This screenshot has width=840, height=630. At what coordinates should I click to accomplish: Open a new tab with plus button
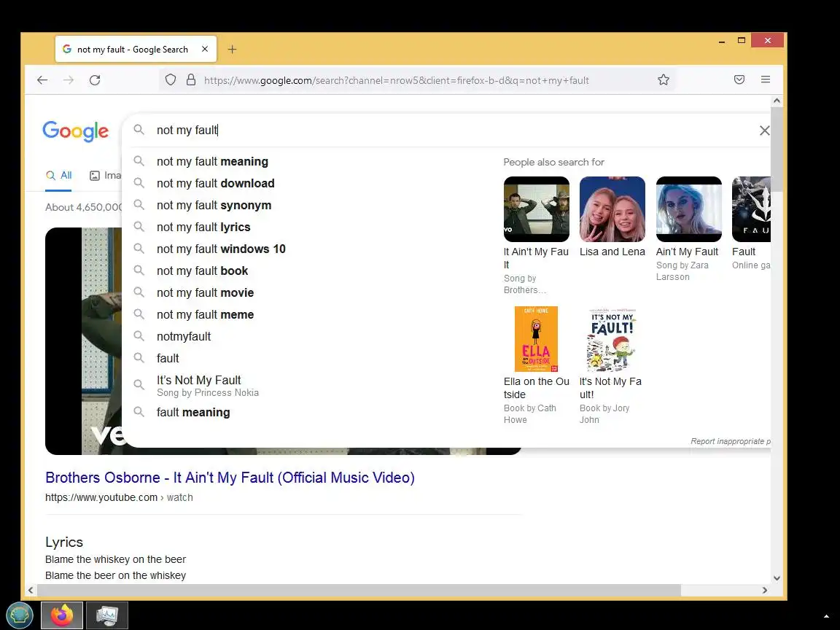(232, 50)
